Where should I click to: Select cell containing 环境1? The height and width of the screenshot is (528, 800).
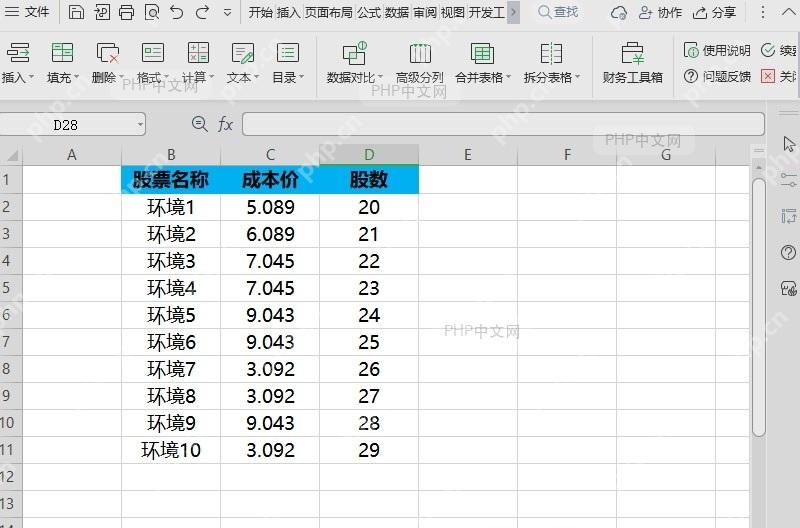(x=171, y=207)
